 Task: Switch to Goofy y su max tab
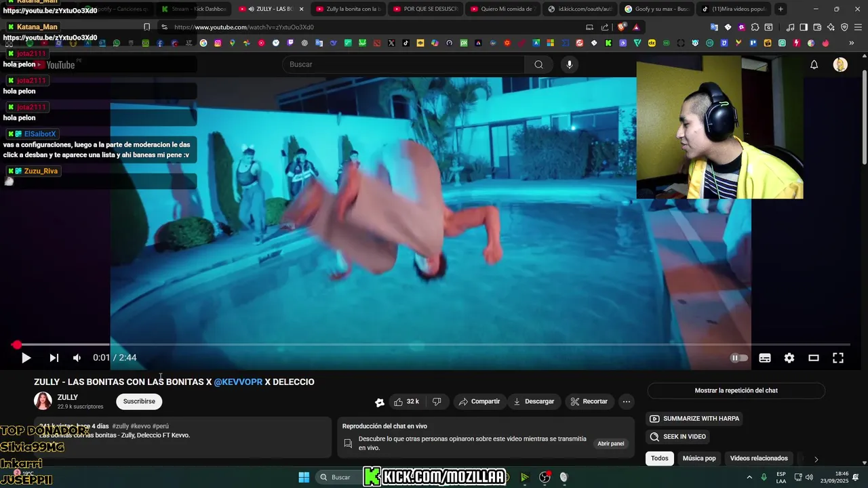coord(656,9)
